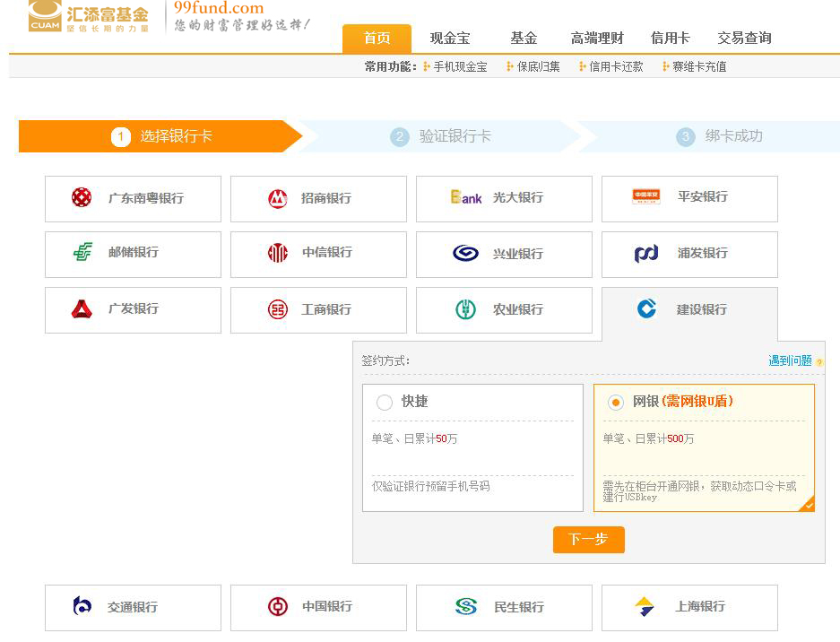The image size is (840, 642).
Task: Click the ICBC (工商银行) logo icon
Action: click(278, 309)
